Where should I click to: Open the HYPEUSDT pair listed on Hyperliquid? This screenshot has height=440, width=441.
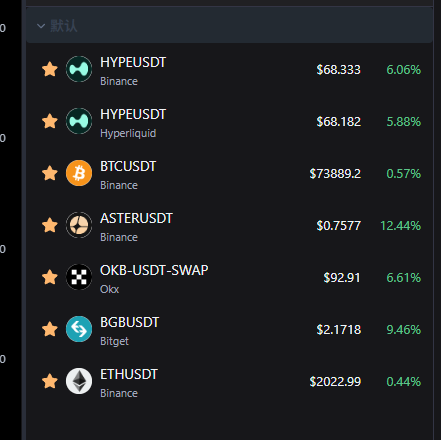(133, 115)
